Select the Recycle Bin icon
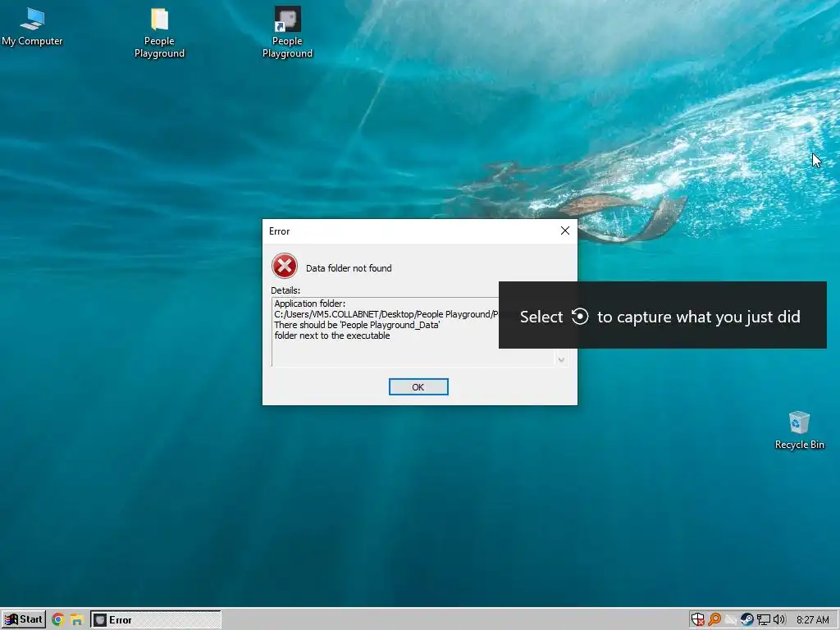This screenshot has width=840, height=630. point(799,430)
